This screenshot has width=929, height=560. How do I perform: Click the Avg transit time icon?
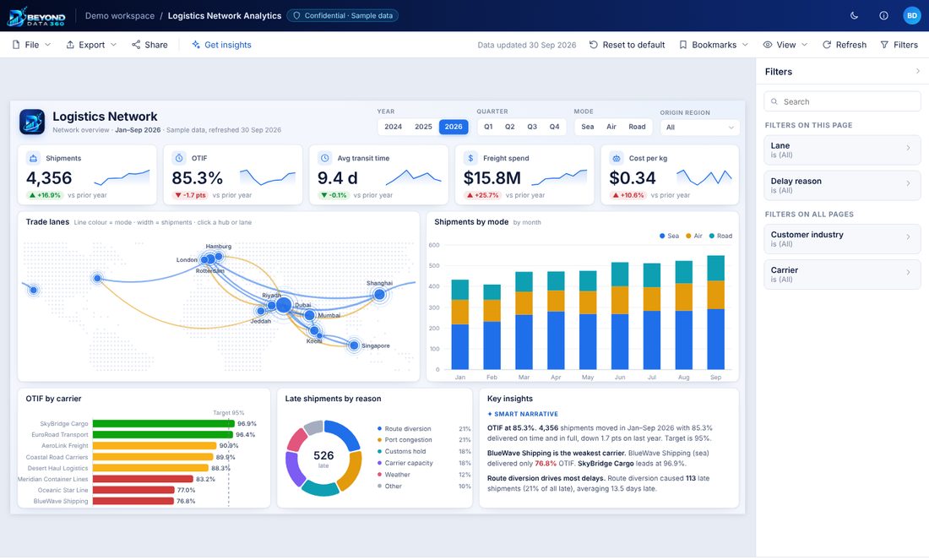tap(324, 158)
